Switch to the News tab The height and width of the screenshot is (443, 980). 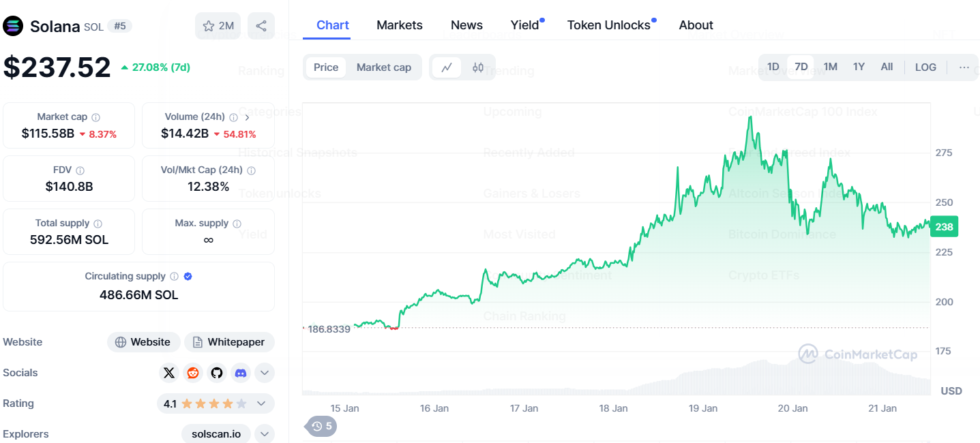tap(466, 25)
